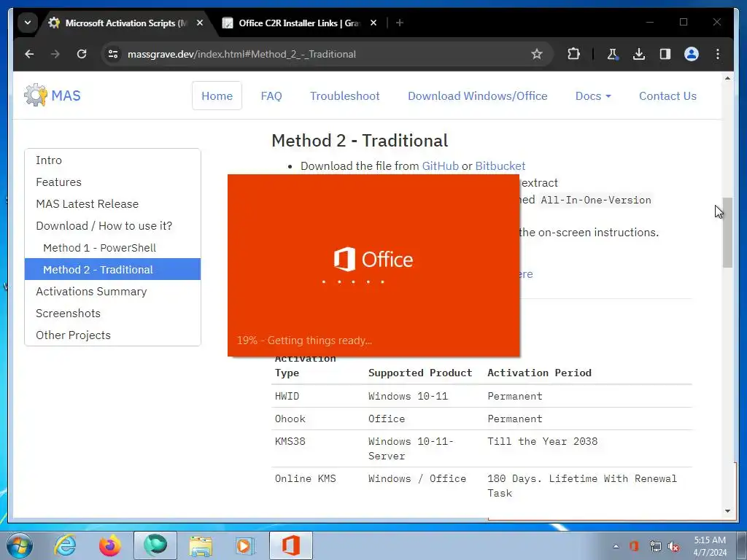Screen dimensions: 747x560
Task: Open the Downloads tray icon
Action: [639, 54]
